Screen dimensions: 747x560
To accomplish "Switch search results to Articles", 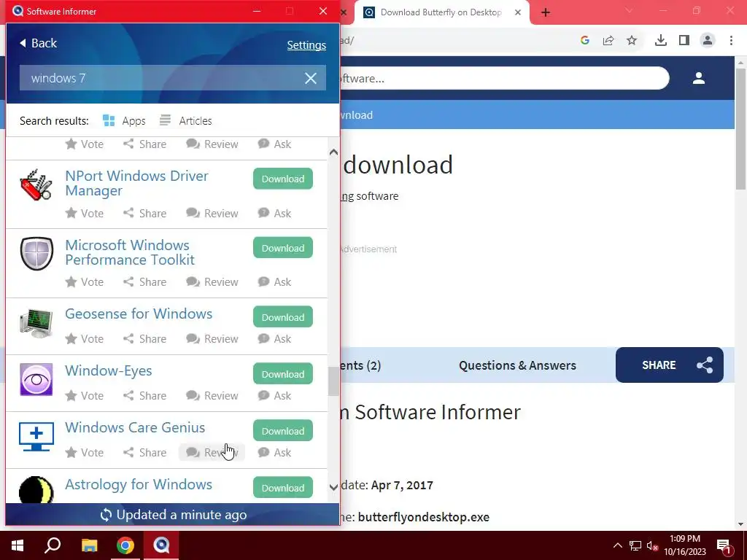I will [186, 121].
